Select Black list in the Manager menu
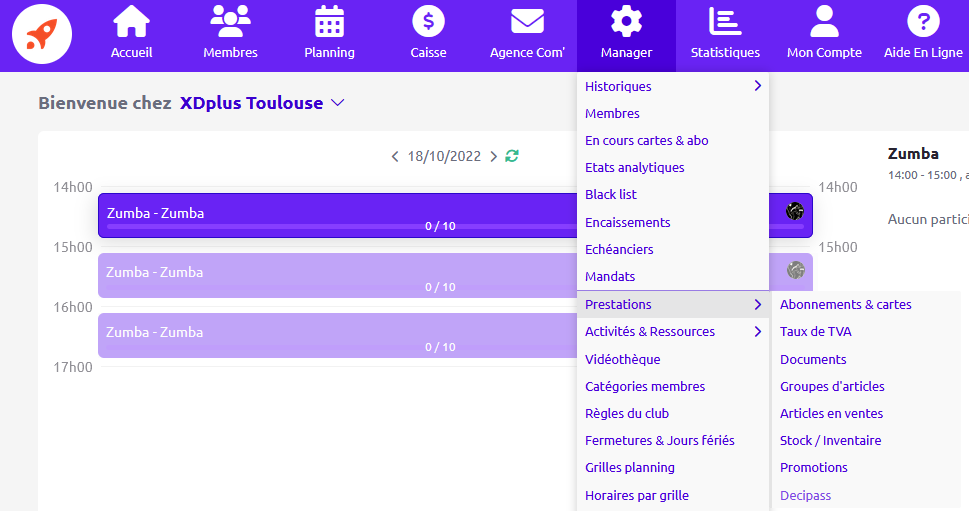 pos(611,195)
